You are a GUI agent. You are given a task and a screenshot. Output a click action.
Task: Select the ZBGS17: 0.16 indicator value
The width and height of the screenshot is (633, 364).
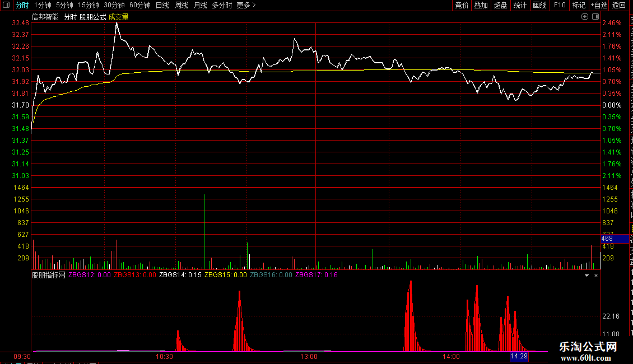pyautogui.click(x=316, y=275)
